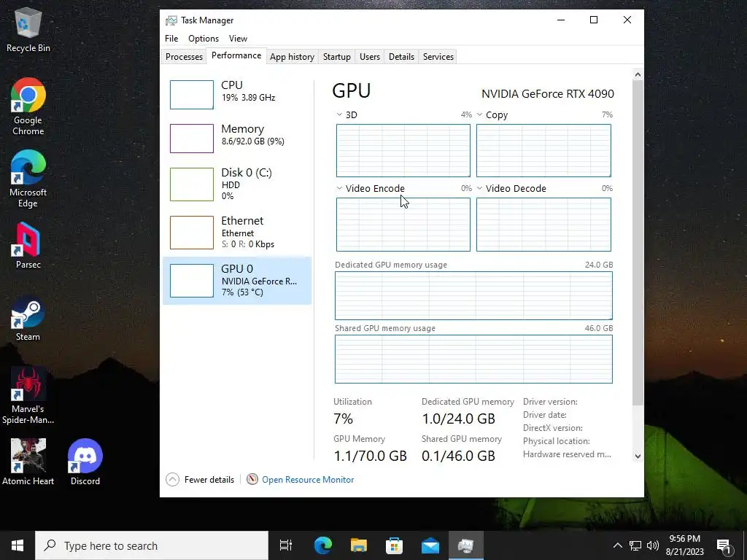The image size is (747, 560).
Task: Open the Video Encode engine dropdown
Action: click(339, 189)
